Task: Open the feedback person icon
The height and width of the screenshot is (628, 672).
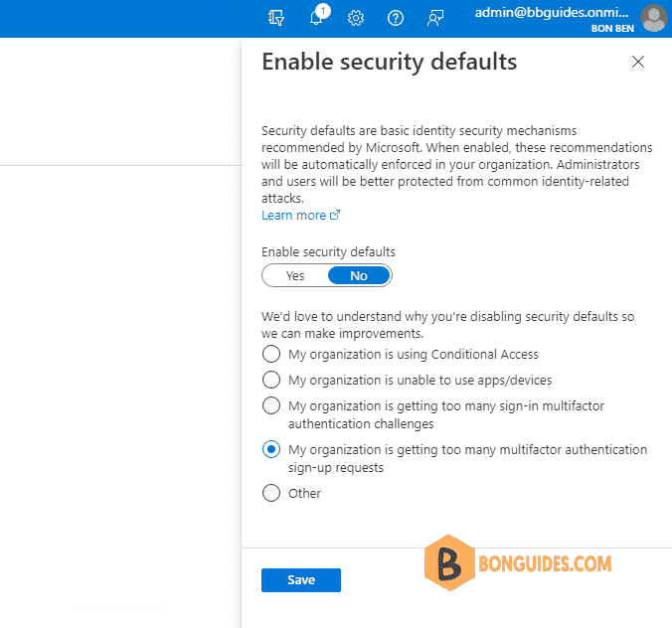Action: (x=435, y=18)
